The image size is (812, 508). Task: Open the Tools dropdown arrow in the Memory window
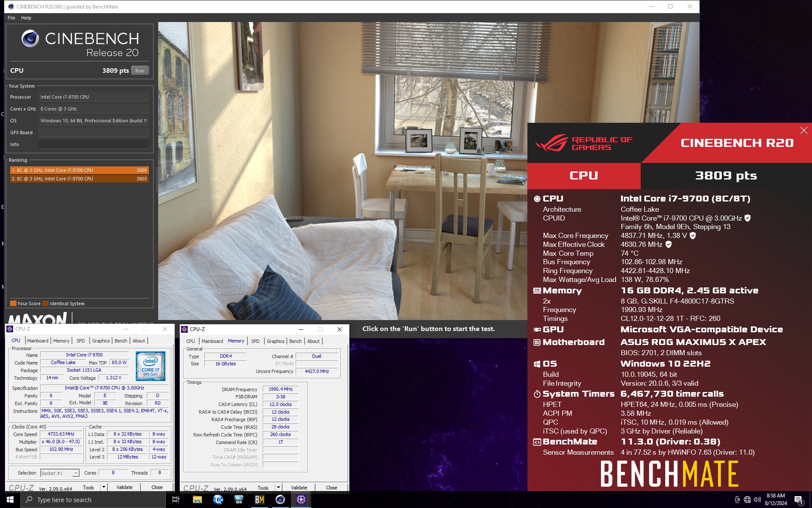[x=278, y=488]
